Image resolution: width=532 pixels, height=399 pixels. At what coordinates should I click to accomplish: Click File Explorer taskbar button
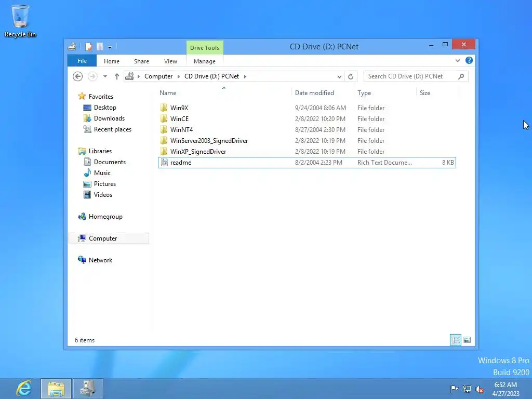tap(56, 389)
